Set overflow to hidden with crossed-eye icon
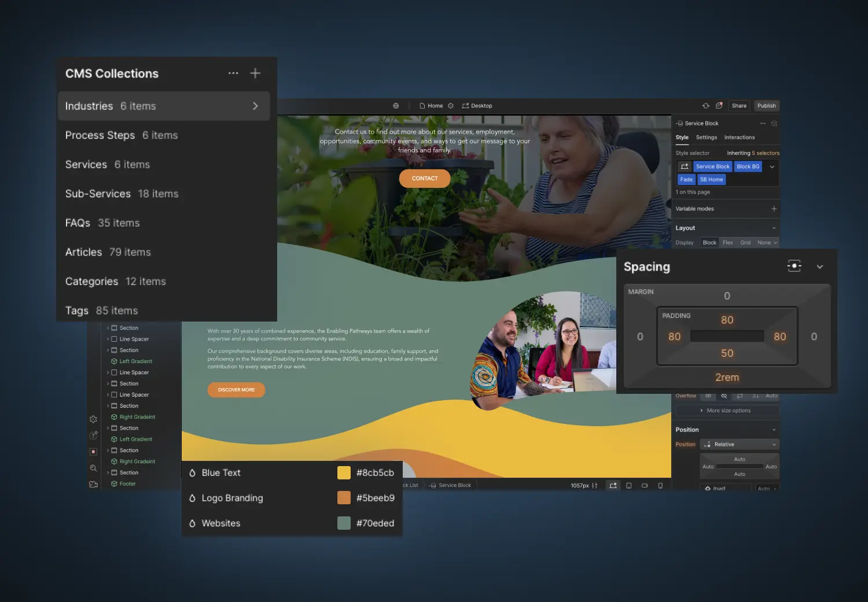This screenshot has height=602, width=868. [724, 396]
